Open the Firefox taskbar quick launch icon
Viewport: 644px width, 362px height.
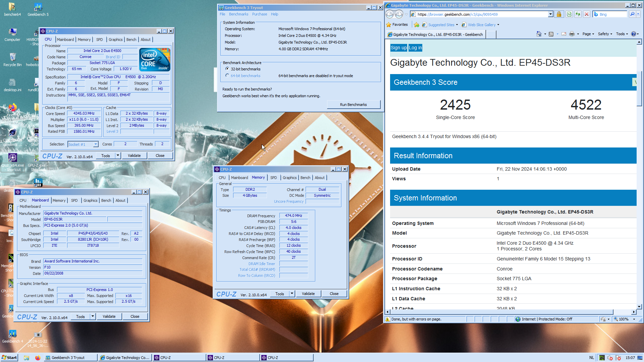tap(38, 358)
